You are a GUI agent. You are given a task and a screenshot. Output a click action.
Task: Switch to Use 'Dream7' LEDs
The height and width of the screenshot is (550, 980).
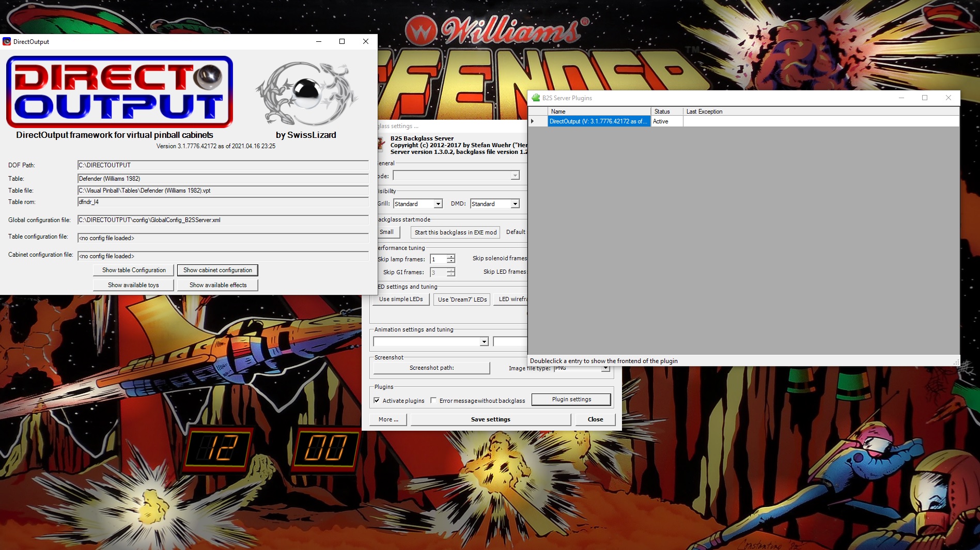tap(461, 299)
